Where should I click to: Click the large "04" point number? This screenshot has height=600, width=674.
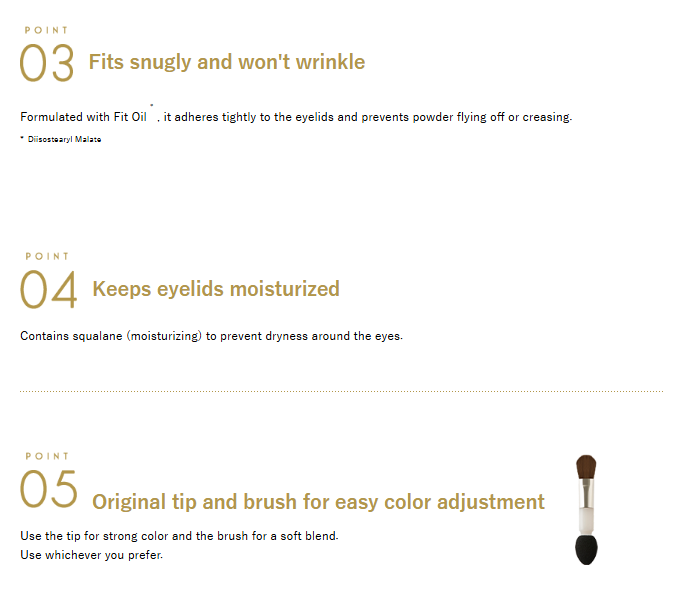[x=48, y=291]
